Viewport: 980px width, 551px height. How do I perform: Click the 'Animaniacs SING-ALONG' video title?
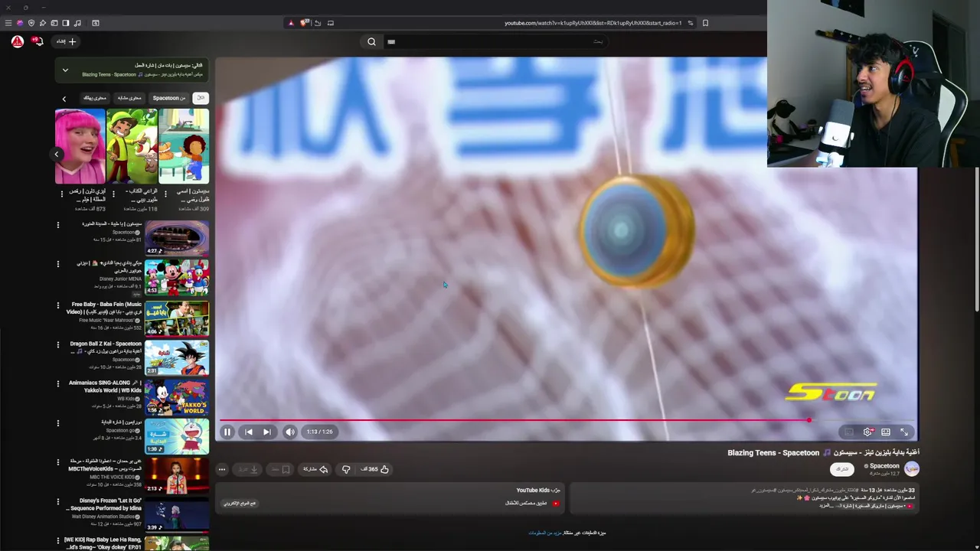point(104,386)
